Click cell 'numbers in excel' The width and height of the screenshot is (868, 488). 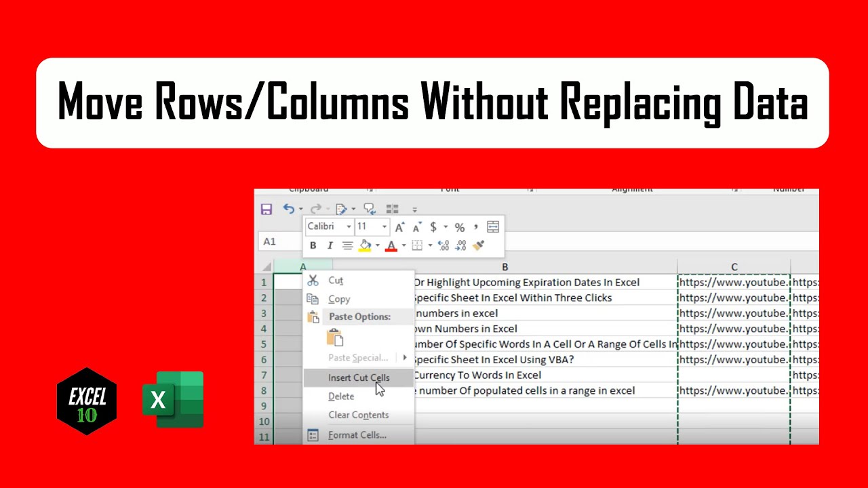pyautogui.click(x=545, y=313)
